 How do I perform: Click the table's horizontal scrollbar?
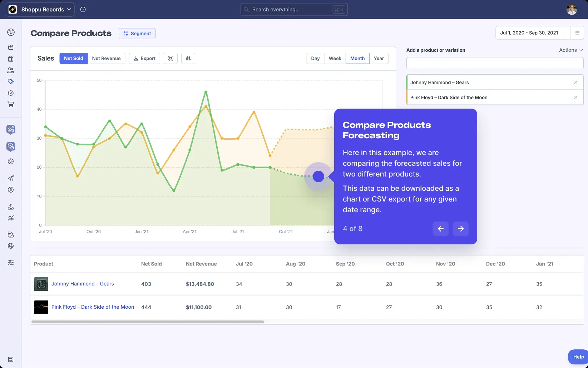click(x=148, y=322)
